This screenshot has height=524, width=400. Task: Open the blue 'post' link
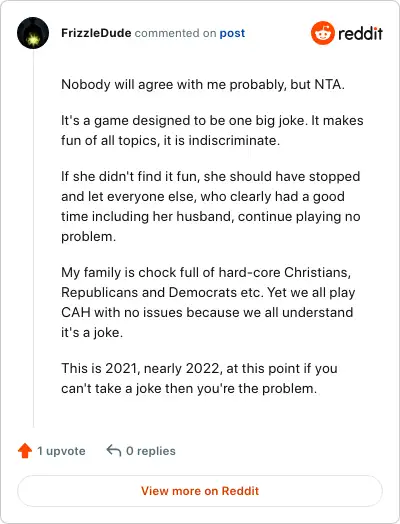point(232,33)
